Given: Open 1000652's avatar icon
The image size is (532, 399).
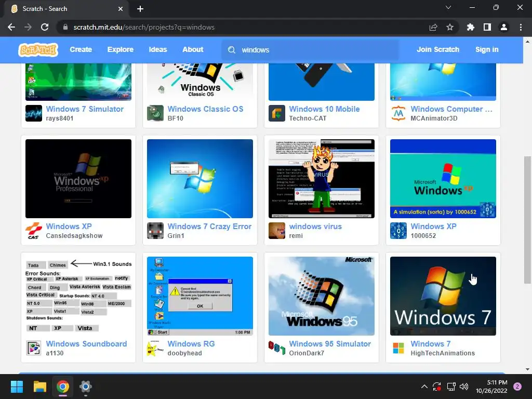Looking at the screenshot, I should click(x=398, y=231).
